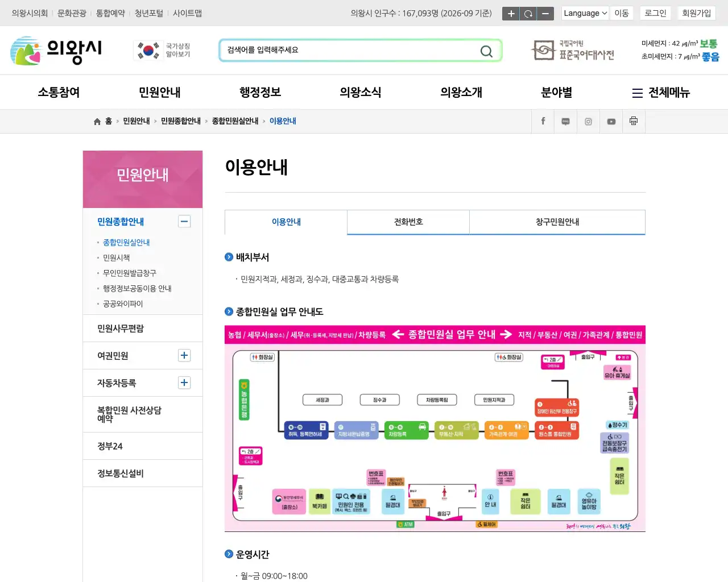The image size is (728, 582).
Task: Open 무인민원발급창구 in the sidebar
Action: [x=130, y=273]
